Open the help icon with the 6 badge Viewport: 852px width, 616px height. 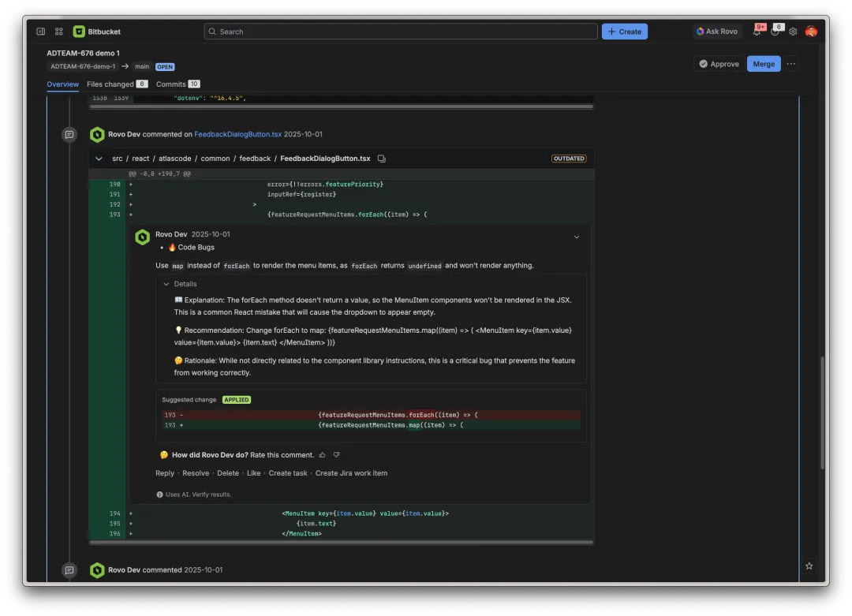775,32
